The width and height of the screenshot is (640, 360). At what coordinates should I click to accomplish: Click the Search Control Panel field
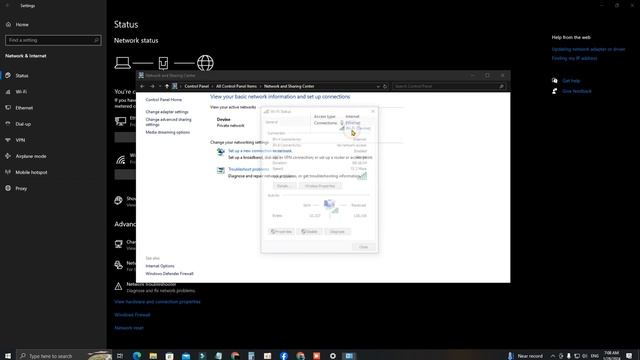pyautogui.click(x=448, y=86)
